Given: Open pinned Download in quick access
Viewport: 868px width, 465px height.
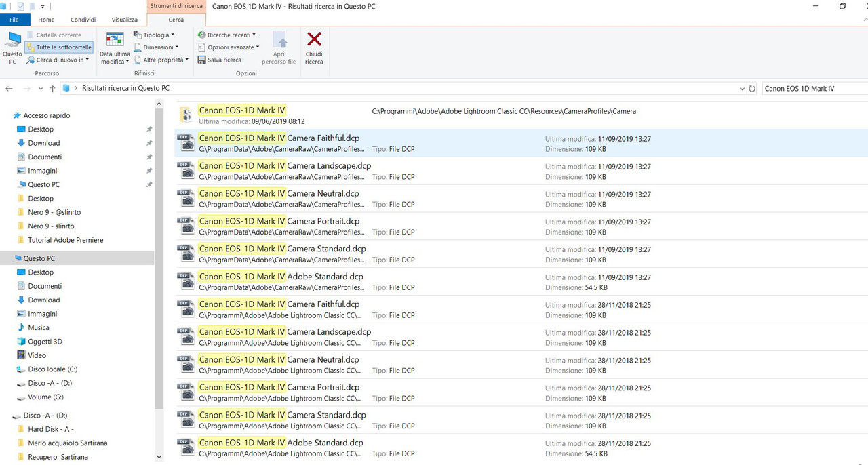Looking at the screenshot, I should click(x=43, y=143).
